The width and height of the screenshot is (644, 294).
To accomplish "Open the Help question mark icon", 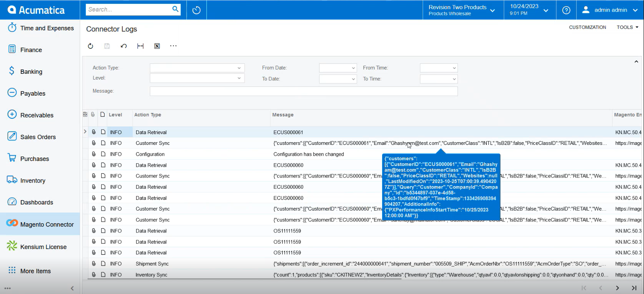I will pyautogui.click(x=566, y=10).
